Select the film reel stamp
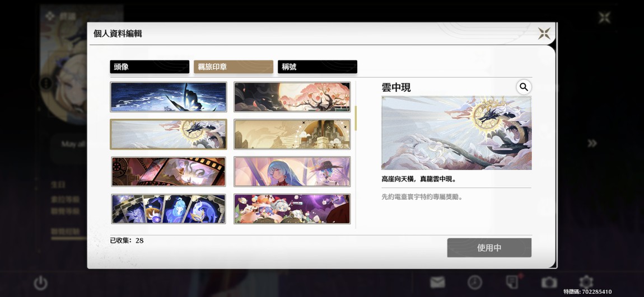The height and width of the screenshot is (297, 644). [x=169, y=172]
